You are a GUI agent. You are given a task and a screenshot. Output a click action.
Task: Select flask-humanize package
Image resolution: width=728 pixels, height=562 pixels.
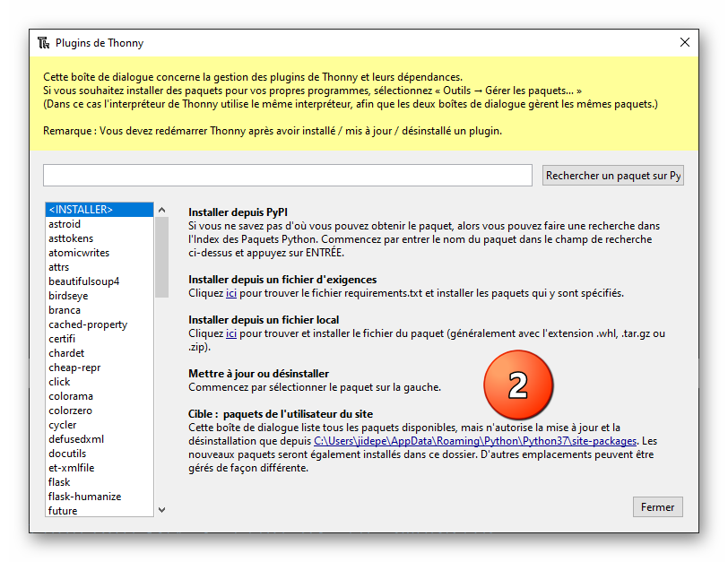coord(100,497)
